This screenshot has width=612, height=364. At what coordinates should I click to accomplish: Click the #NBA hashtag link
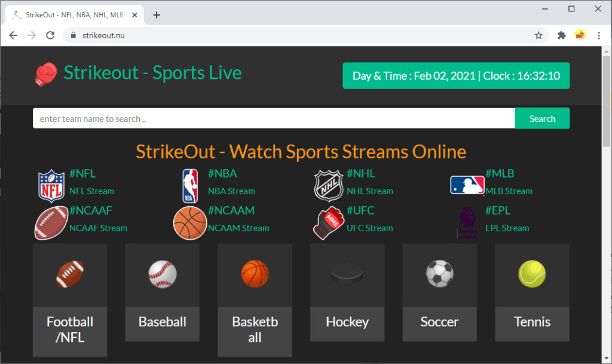coord(222,173)
